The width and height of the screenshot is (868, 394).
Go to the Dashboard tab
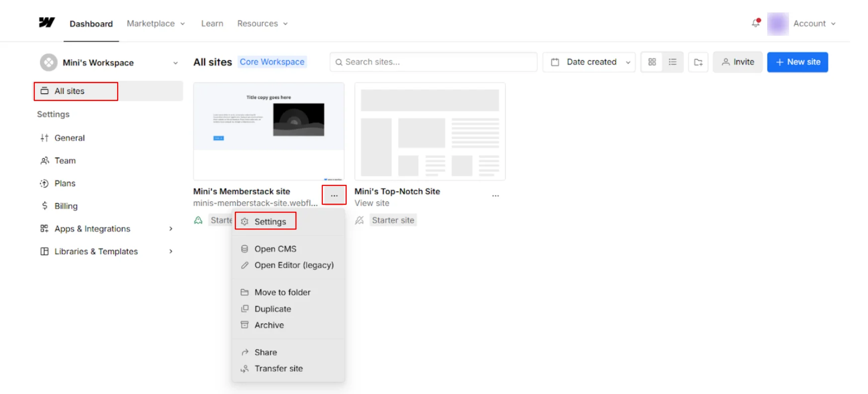[x=91, y=24]
